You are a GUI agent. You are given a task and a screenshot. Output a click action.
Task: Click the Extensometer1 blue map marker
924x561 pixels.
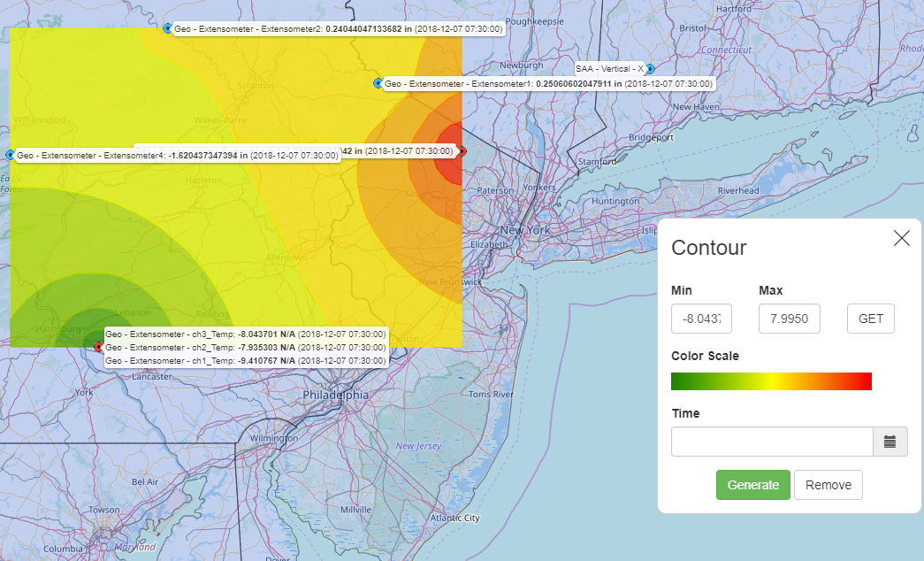tap(378, 83)
